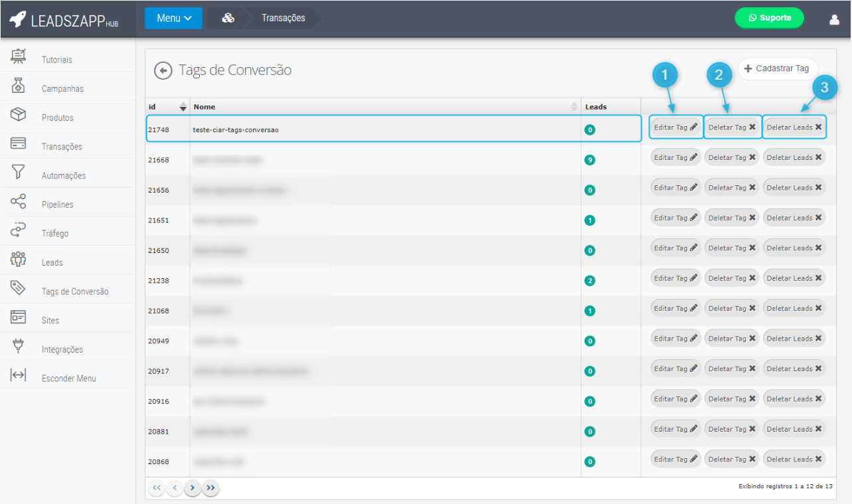Open the Menu dropdown
Image resolution: width=852 pixels, height=504 pixels.
tap(174, 19)
